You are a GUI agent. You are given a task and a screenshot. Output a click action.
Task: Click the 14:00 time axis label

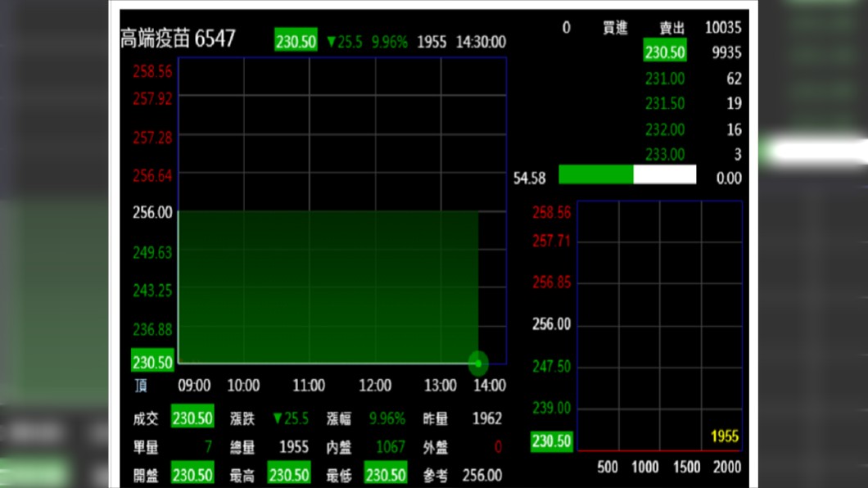[x=490, y=385]
